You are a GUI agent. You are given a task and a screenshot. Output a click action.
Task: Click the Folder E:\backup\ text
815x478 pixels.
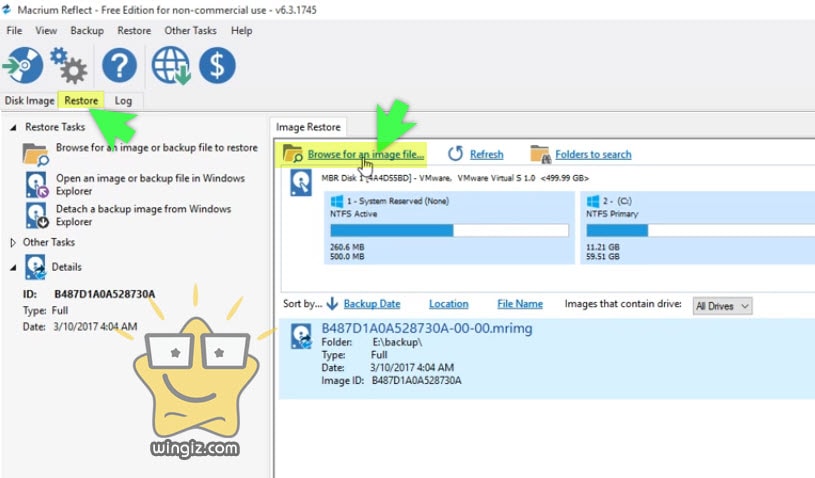pos(372,342)
